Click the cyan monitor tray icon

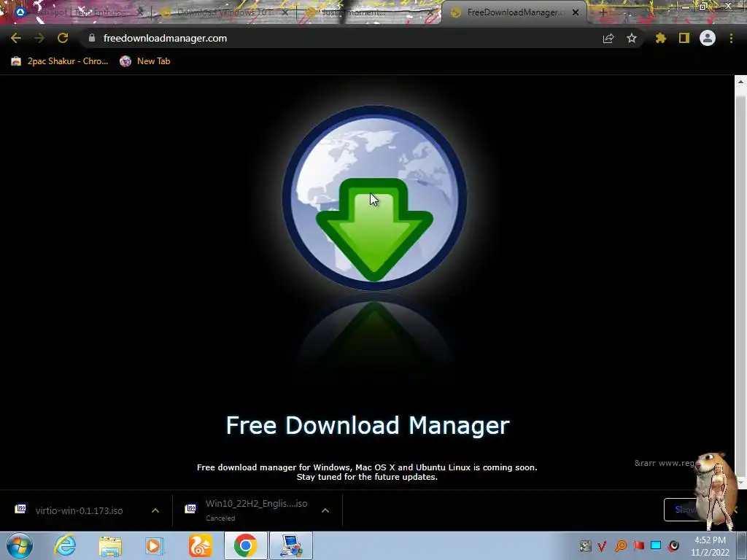pos(656,545)
